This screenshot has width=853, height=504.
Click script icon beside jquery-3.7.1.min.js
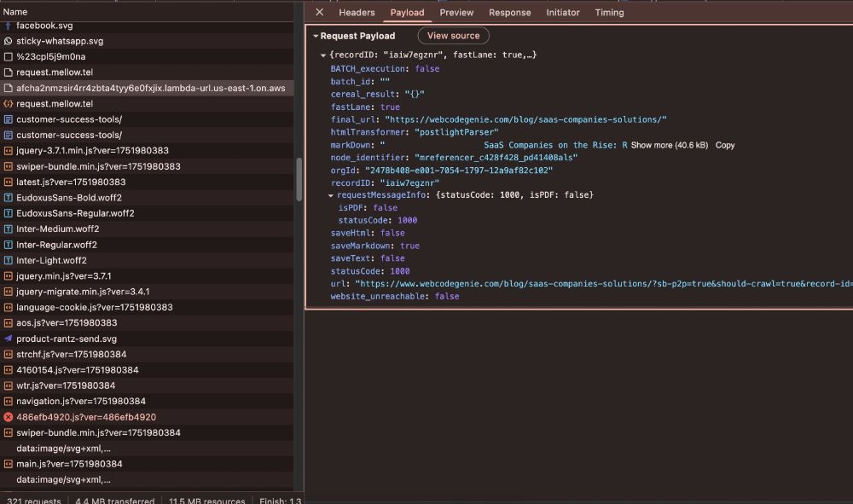[x=9, y=151]
